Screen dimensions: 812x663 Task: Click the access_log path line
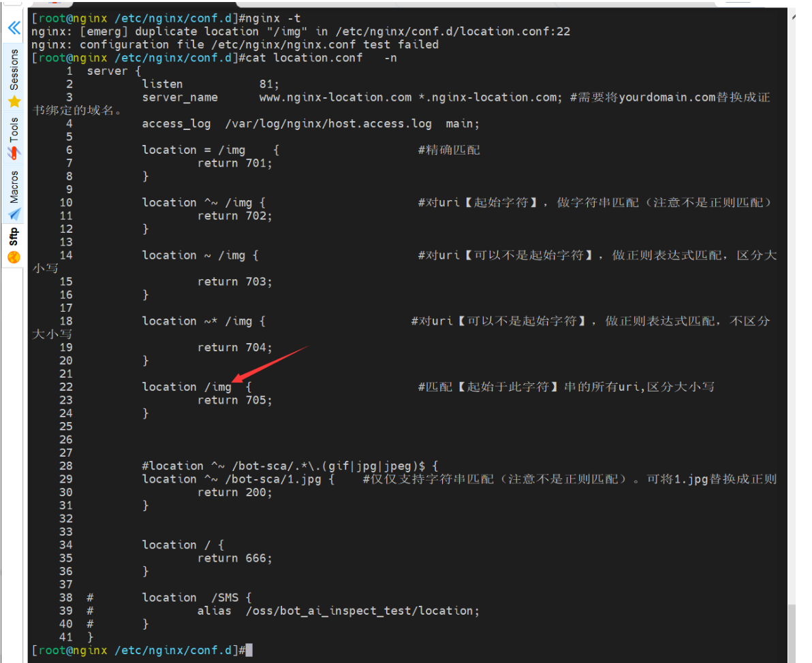(x=311, y=124)
